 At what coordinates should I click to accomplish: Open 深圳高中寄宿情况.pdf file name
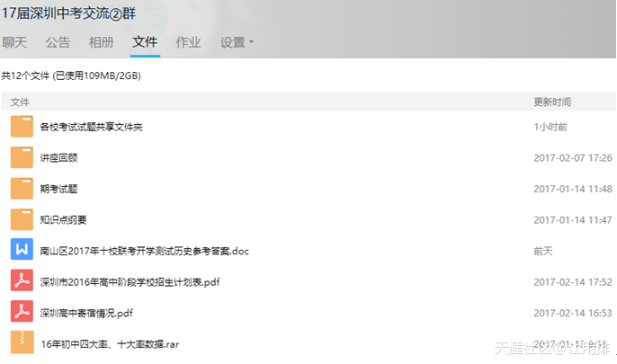pyautogui.click(x=86, y=314)
